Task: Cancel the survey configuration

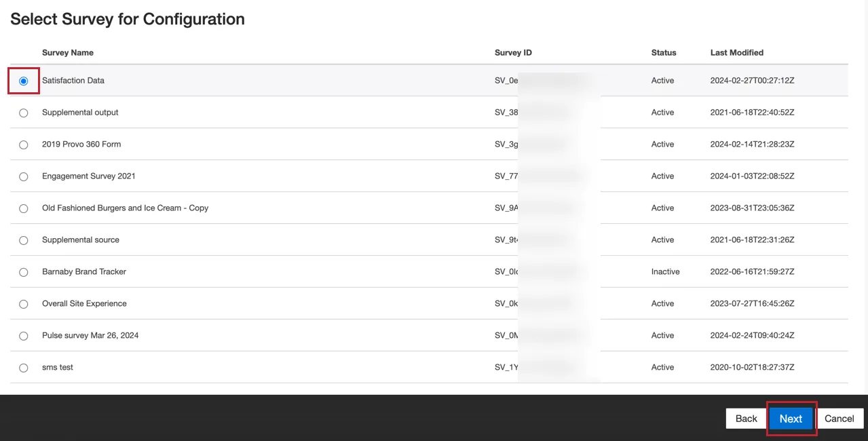Action: pos(839,419)
